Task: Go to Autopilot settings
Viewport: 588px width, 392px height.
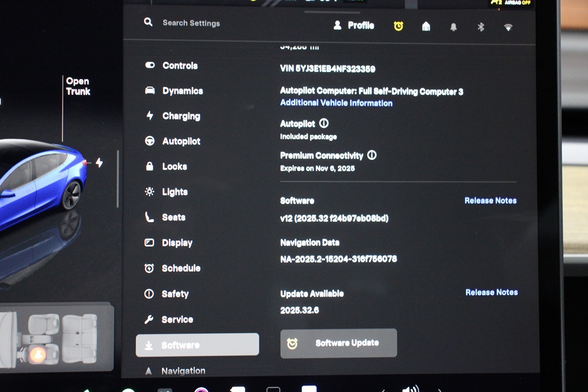Action: 181,142
